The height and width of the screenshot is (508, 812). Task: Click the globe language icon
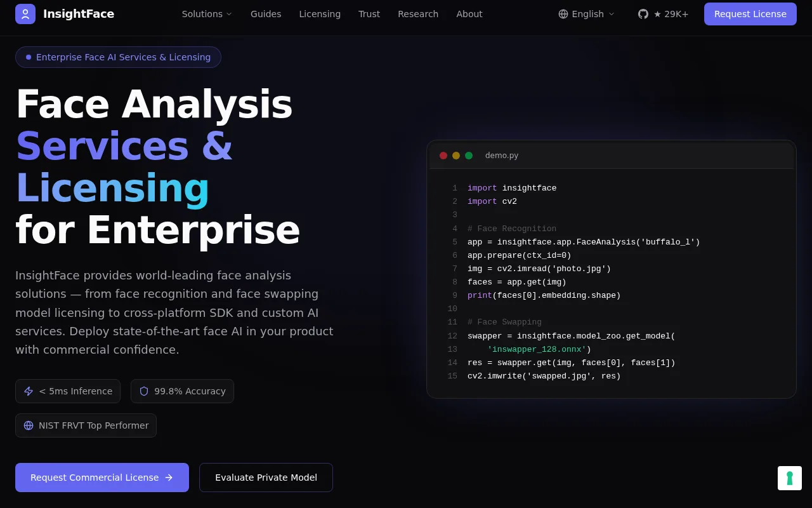click(563, 14)
